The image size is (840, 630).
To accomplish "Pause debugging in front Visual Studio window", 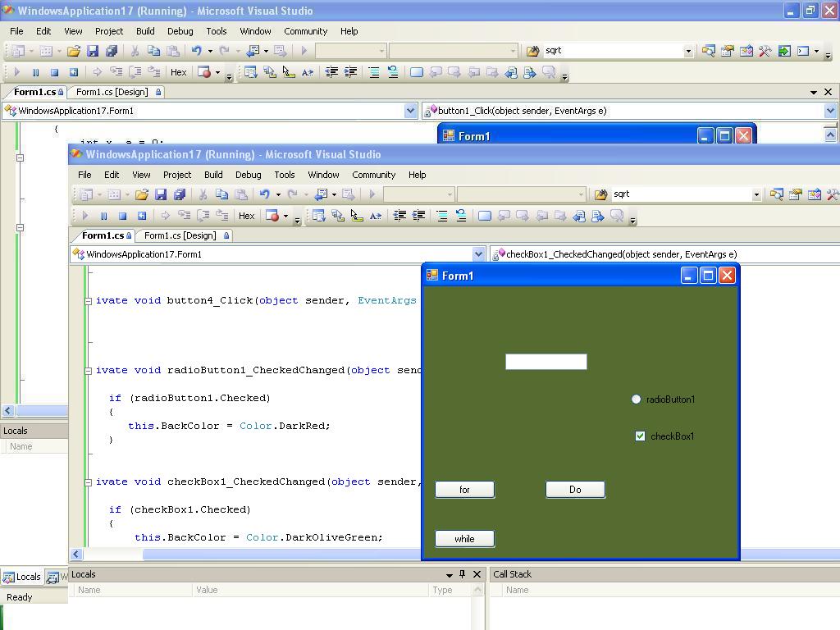I will point(103,216).
